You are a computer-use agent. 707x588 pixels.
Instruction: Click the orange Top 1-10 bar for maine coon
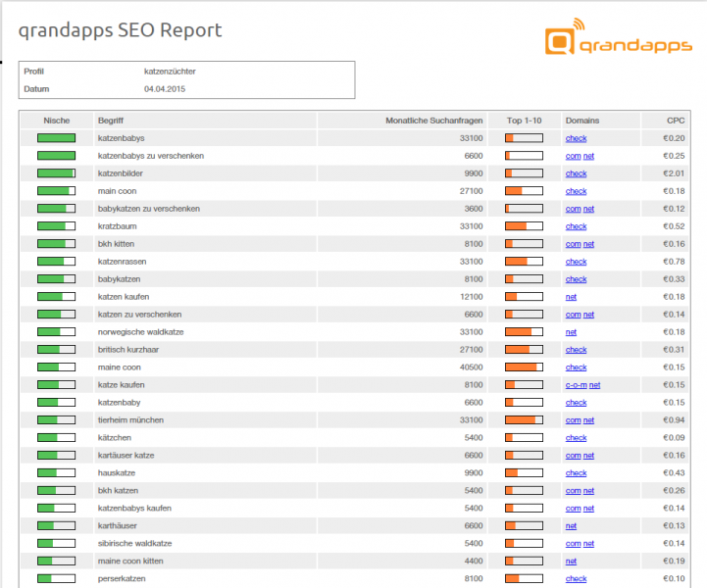[524, 367]
